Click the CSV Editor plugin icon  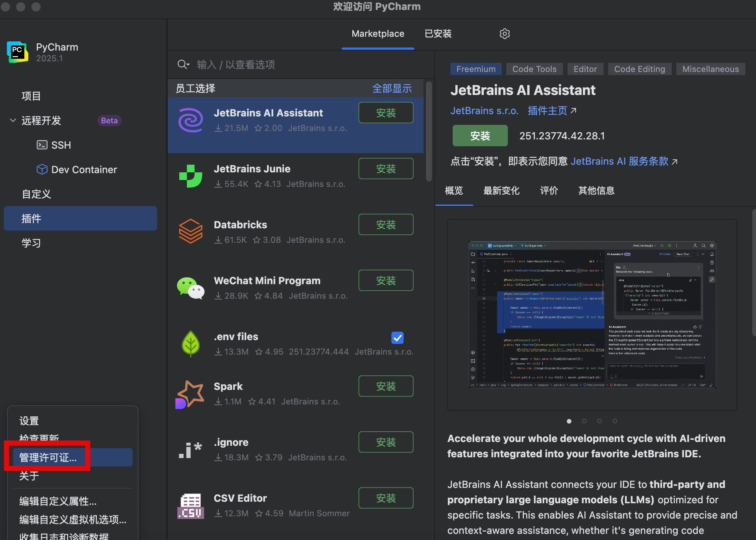pos(190,506)
